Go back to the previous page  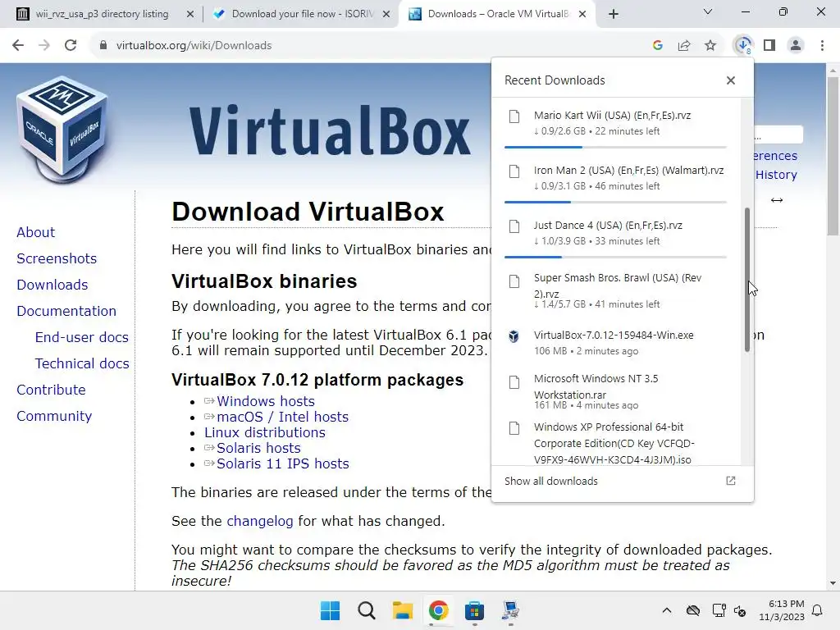click(x=18, y=46)
